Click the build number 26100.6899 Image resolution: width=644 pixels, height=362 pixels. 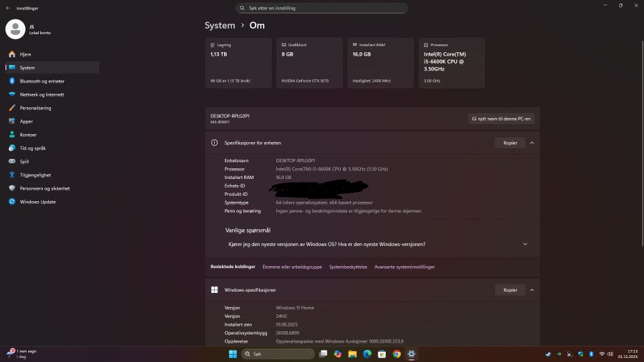click(x=288, y=333)
